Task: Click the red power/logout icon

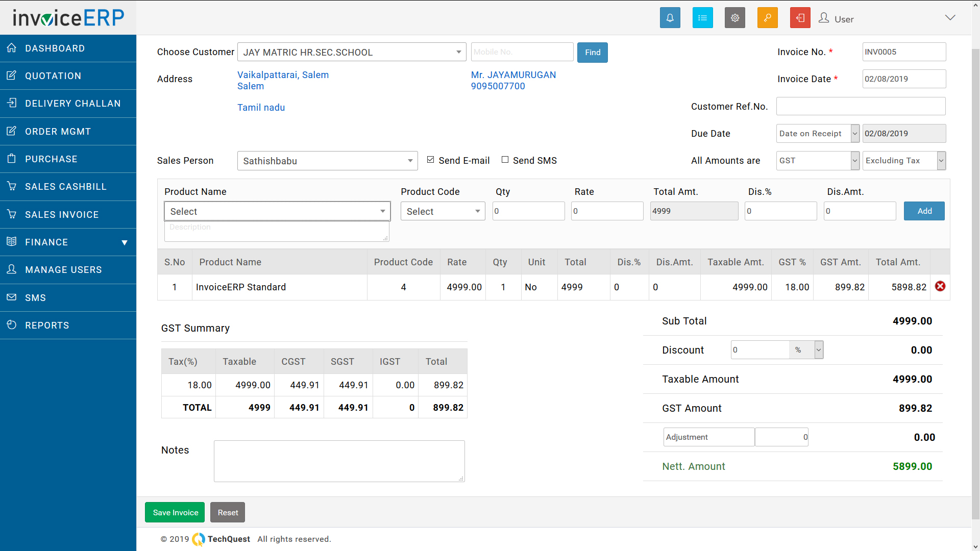Action: point(800,19)
